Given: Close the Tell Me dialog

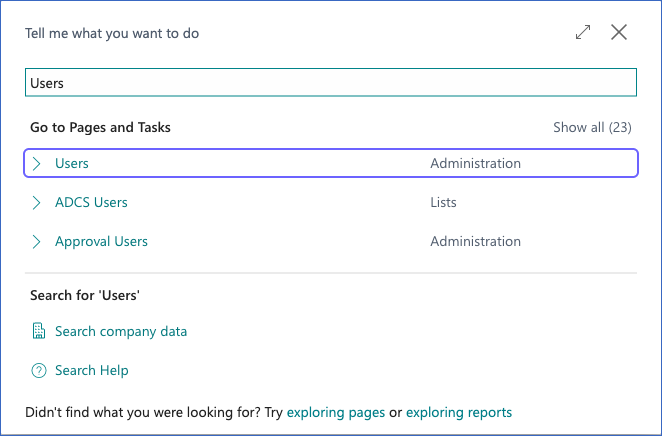Looking at the screenshot, I should pyautogui.click(x=619, y=32).
